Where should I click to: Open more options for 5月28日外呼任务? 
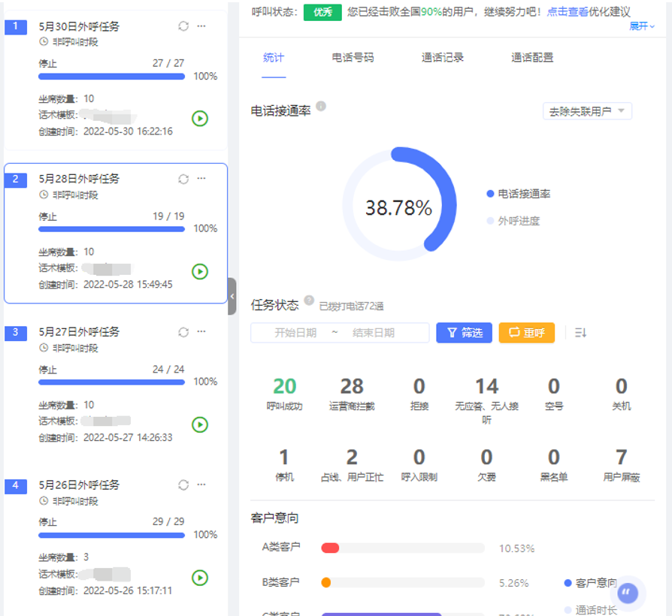tap(201, 179)
